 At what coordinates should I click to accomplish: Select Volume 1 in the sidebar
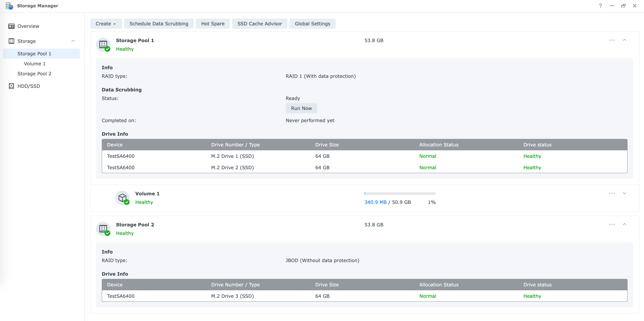coord(34,64)
